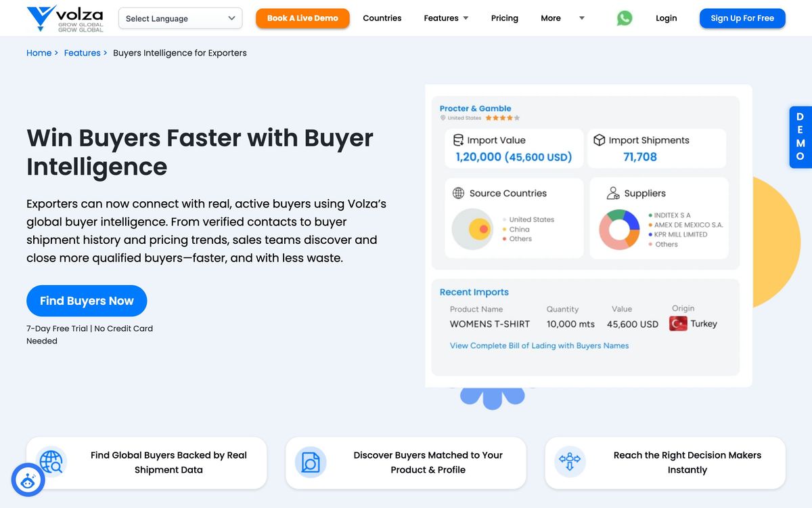Image resolution: width=812 pixels, height=508 pixels.
Task: Open the Pricing page
Action: point(505,18)
